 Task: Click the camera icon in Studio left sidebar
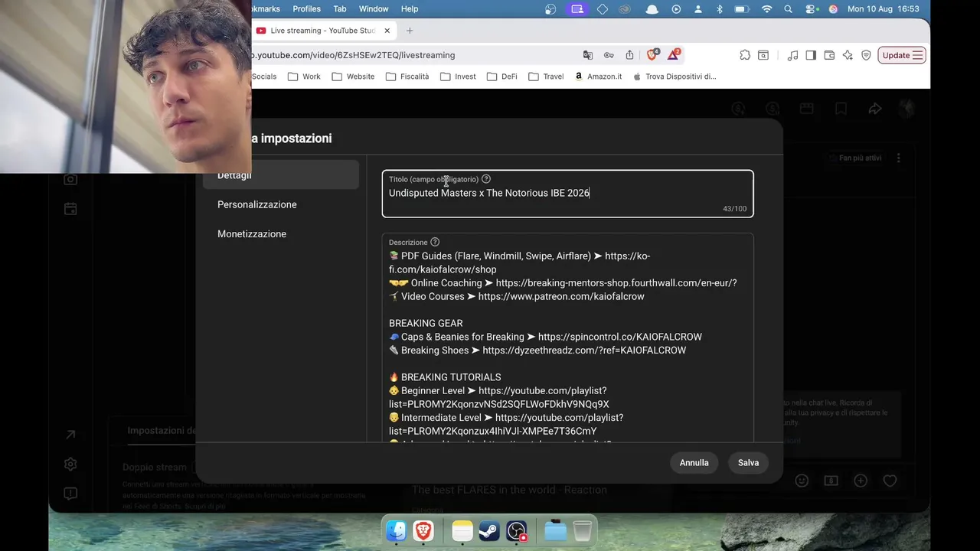pos(70,179)
